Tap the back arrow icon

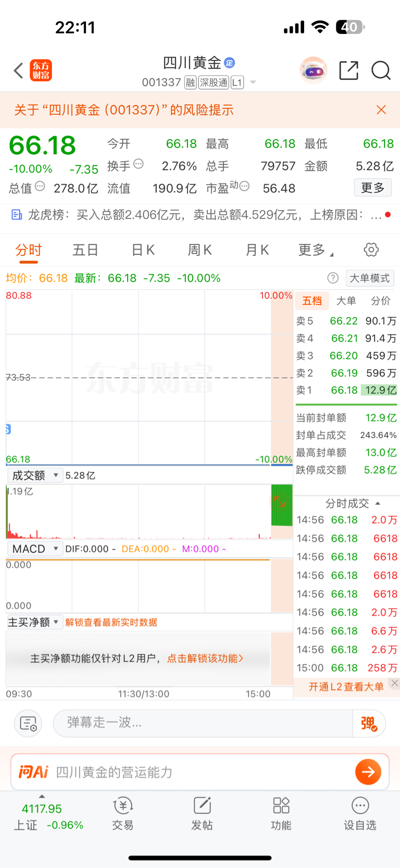coord(19,70)
